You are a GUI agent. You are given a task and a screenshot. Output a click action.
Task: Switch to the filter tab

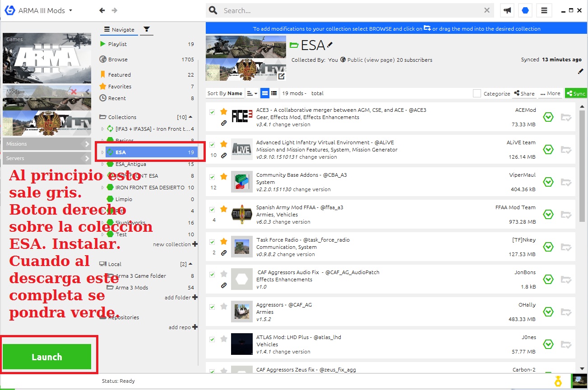146,29
